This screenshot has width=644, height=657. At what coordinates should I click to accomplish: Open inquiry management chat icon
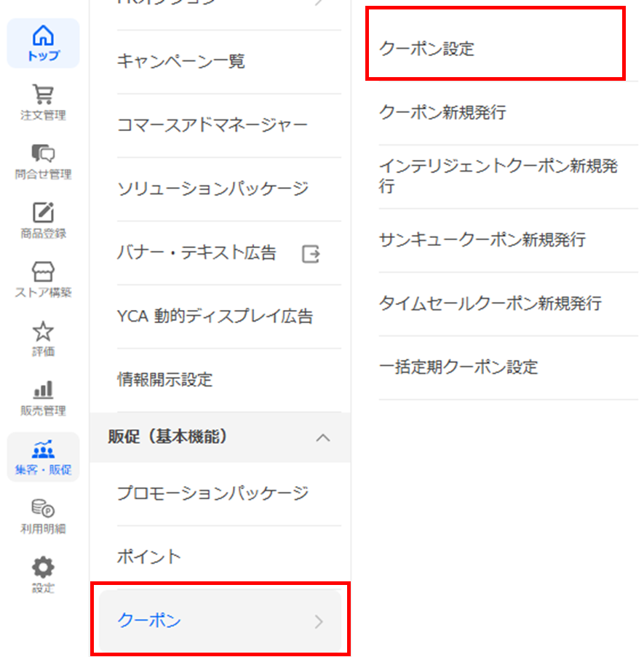click(44, 154)
